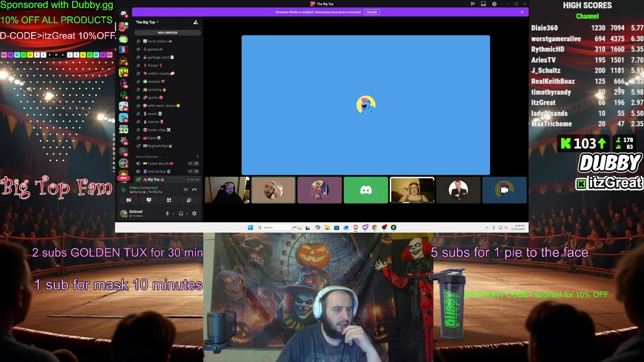Open the flower channel
The height and width of the screenshot is (362, 644).
click(x=168, y=65)
